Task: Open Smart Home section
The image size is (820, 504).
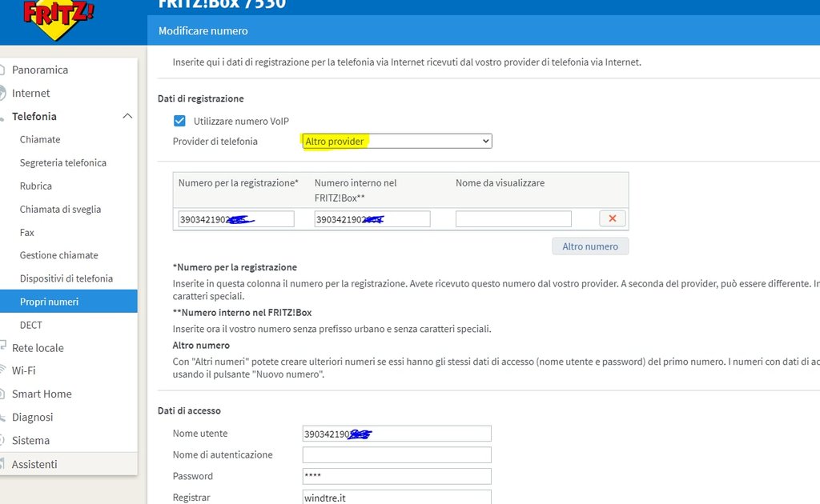Action: (42, 394)
